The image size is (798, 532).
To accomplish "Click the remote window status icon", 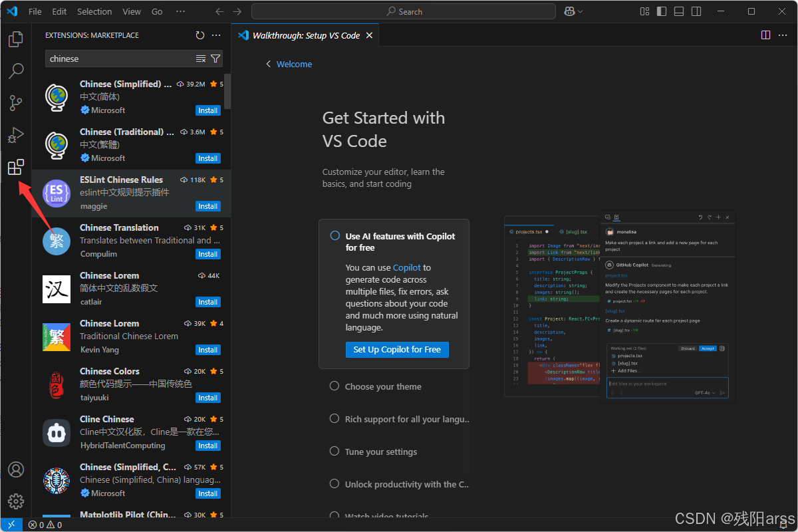I will pyautogui.click(x=11, y=525).
